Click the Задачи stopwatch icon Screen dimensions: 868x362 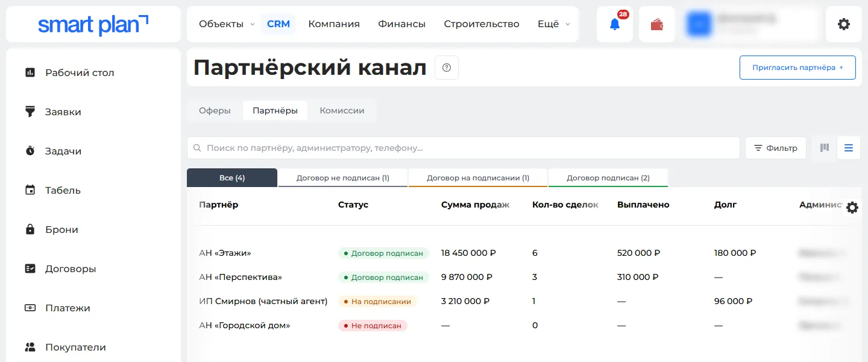(30, 151)
